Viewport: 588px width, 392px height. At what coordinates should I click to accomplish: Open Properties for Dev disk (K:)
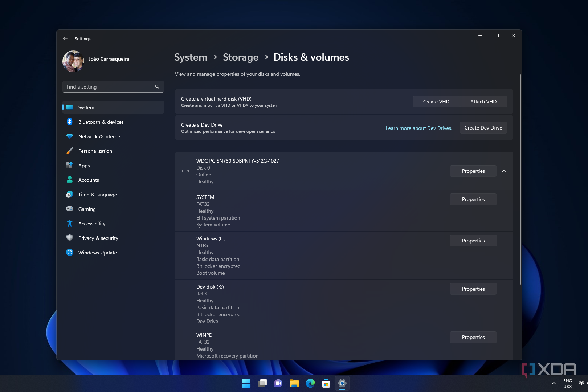coord(473,289)
